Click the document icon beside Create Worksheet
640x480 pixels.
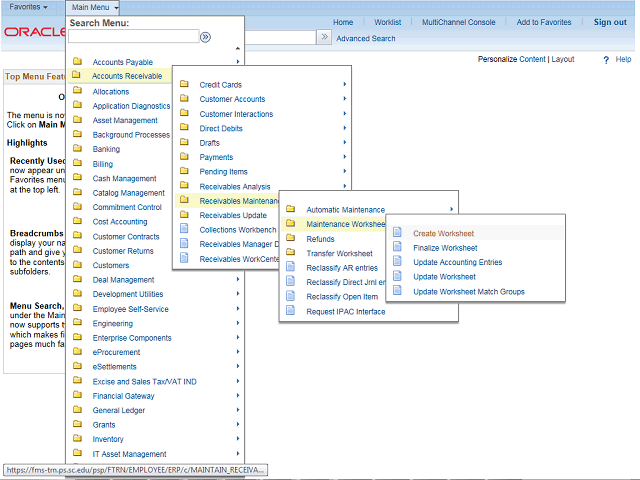(397, 234)
